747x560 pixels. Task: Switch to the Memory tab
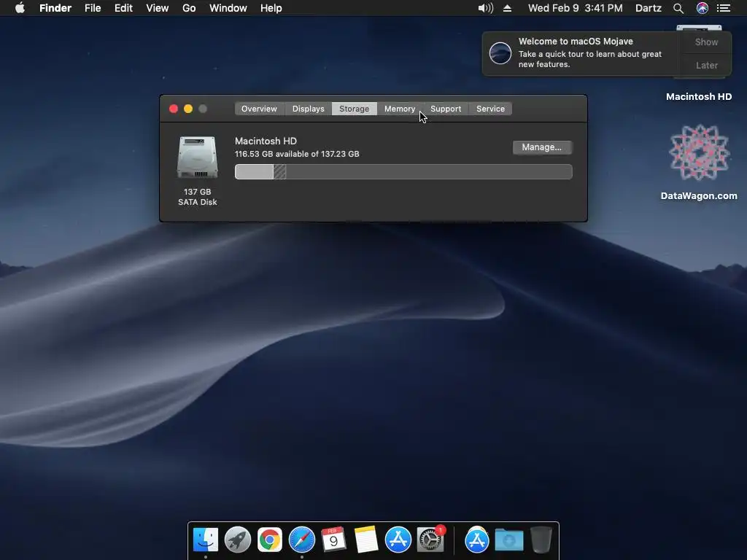click(x=400, y=109)
